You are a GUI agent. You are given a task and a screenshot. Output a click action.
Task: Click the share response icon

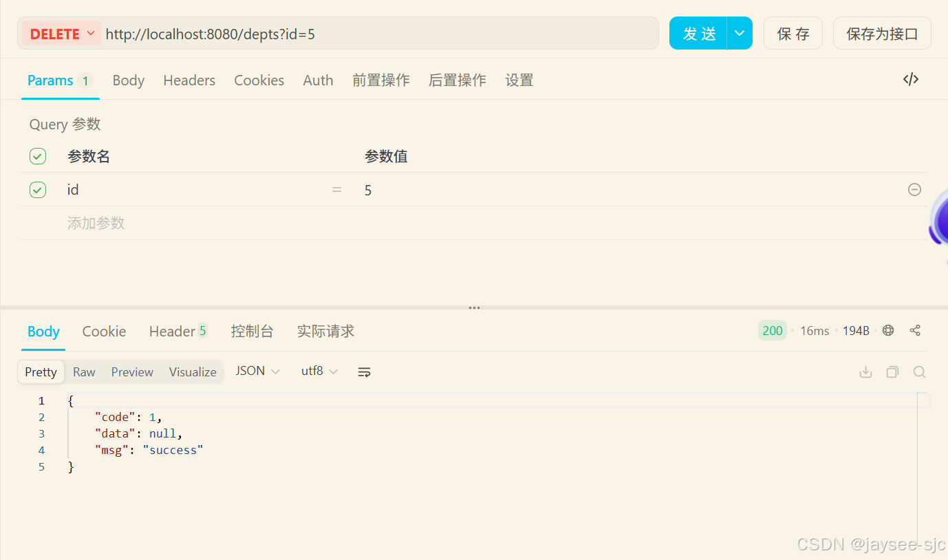915,330
